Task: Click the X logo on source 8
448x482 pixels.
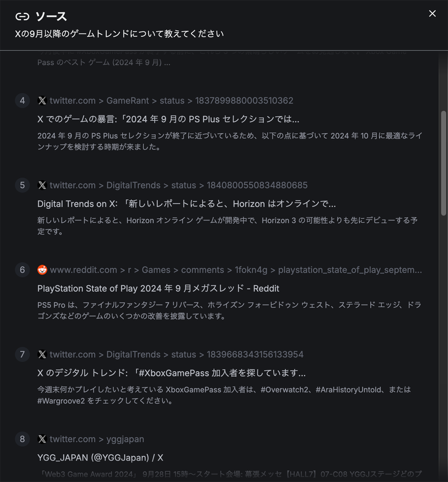Action: [42, 439]
